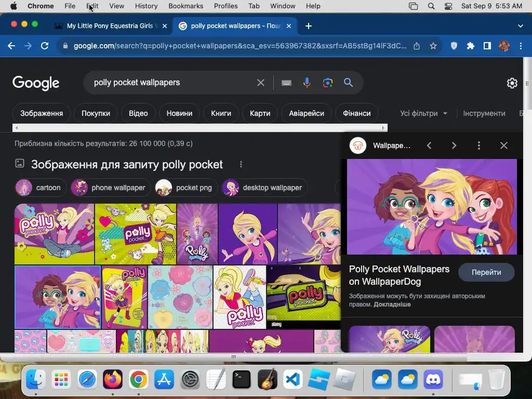Open the alamy Polly Pocket logo thumbnail
532x399 pixels.
303,297
